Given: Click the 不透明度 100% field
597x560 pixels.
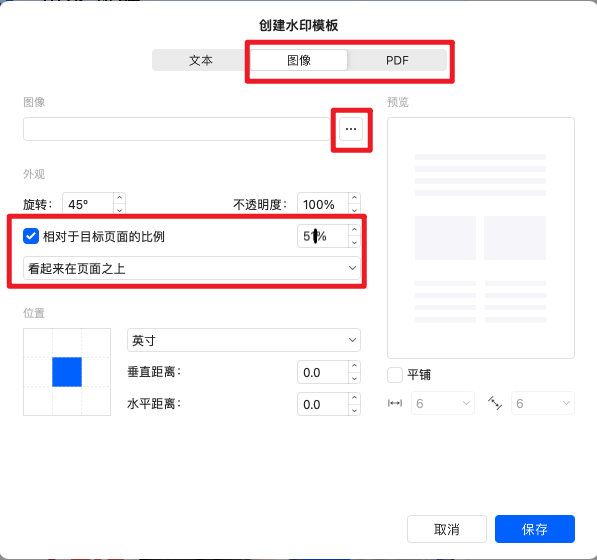Looking at the screenshot, I should tap(323, 204).
